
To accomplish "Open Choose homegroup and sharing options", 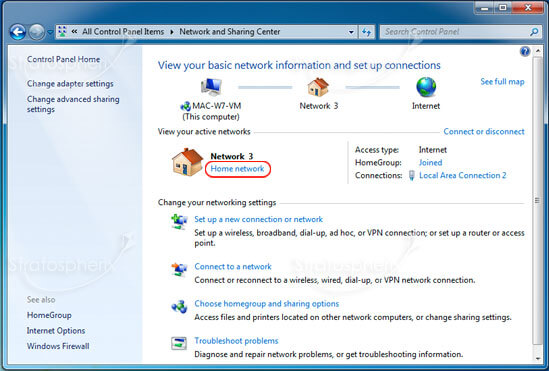I will pyautogui.click(x=266, y=303).
